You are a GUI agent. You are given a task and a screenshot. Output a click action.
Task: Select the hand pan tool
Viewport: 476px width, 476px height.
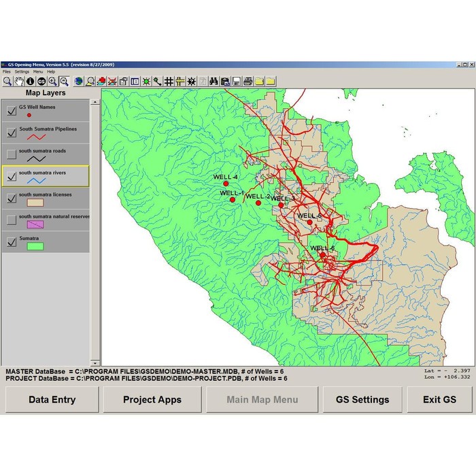18,82
